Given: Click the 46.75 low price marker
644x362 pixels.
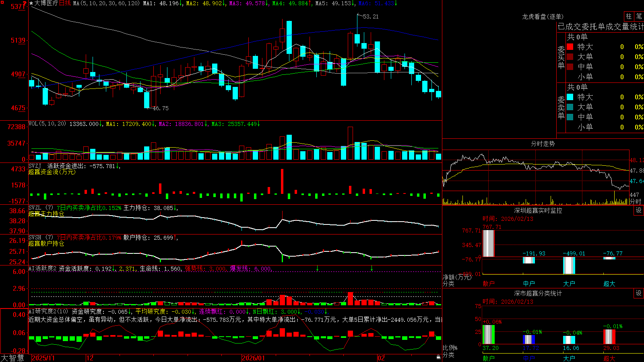Looking at the screenshot, I should tap(161, 108).
